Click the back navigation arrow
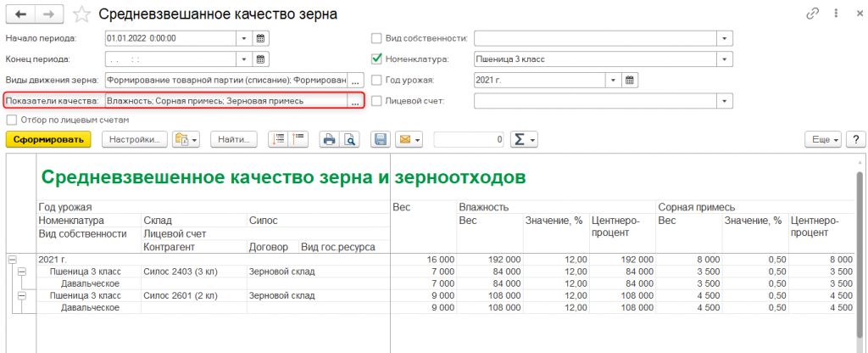Screen dimensions: 868x353 (x=19, y=14)
